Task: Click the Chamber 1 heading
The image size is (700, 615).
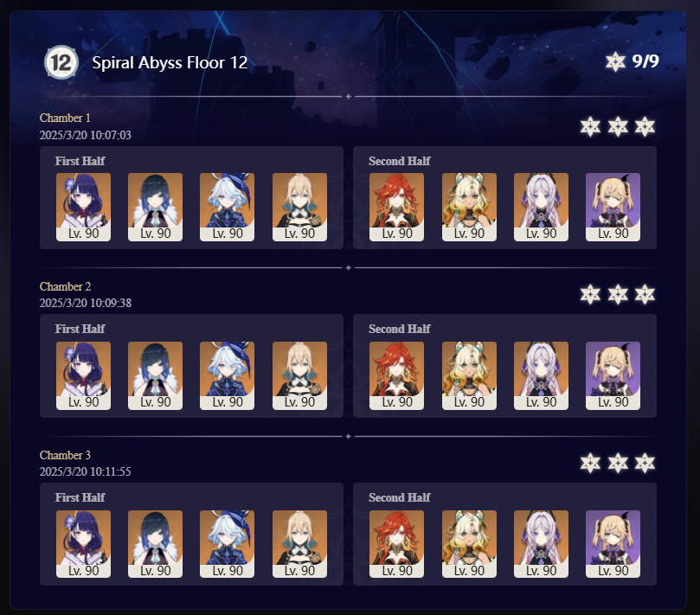Action: (65, 118)
